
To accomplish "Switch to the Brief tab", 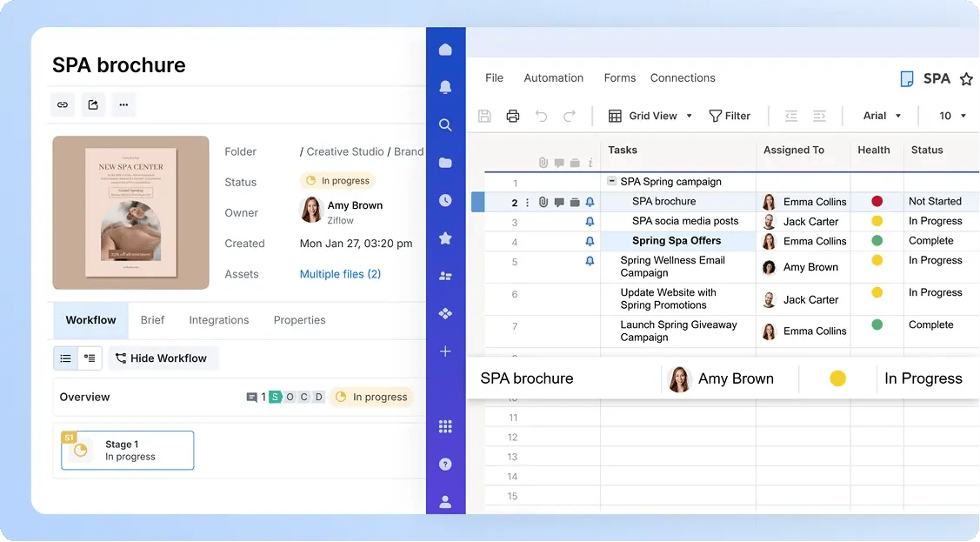I will [152, 320].
